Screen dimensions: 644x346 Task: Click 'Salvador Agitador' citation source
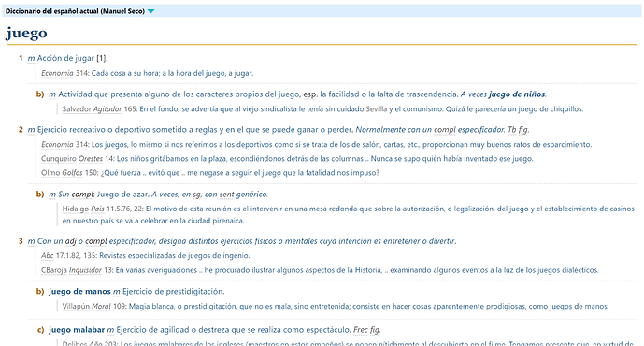click(x=92, y=108)
